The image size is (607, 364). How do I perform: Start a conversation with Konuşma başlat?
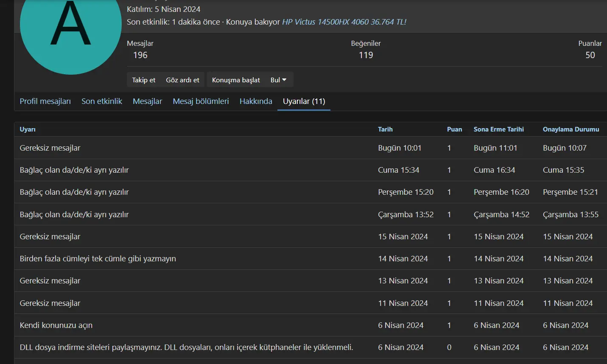[x=236, y=80]
